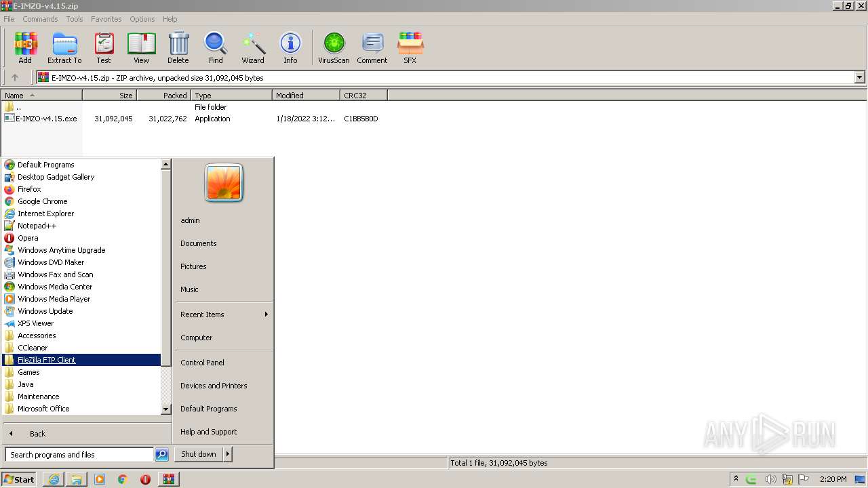868x488 pixels.
Task: Launch Internet Explorer from Start menu
Action: click(x=81, y=213)
